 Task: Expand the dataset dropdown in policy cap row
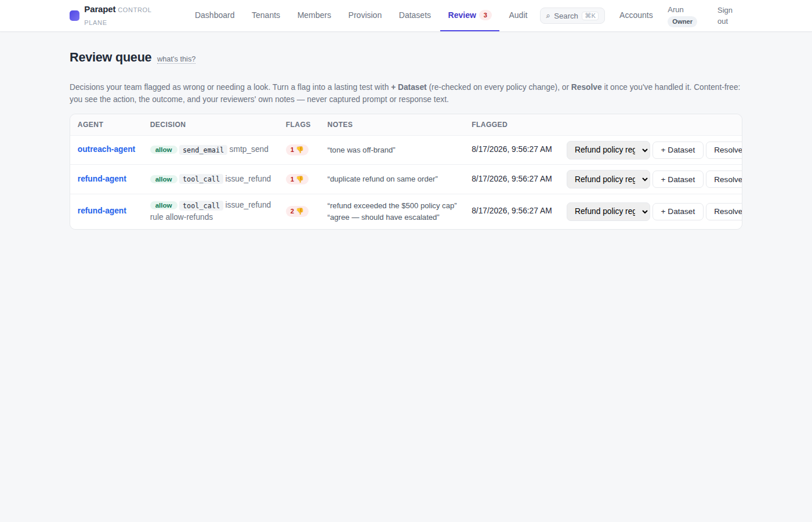pos(608,211)
